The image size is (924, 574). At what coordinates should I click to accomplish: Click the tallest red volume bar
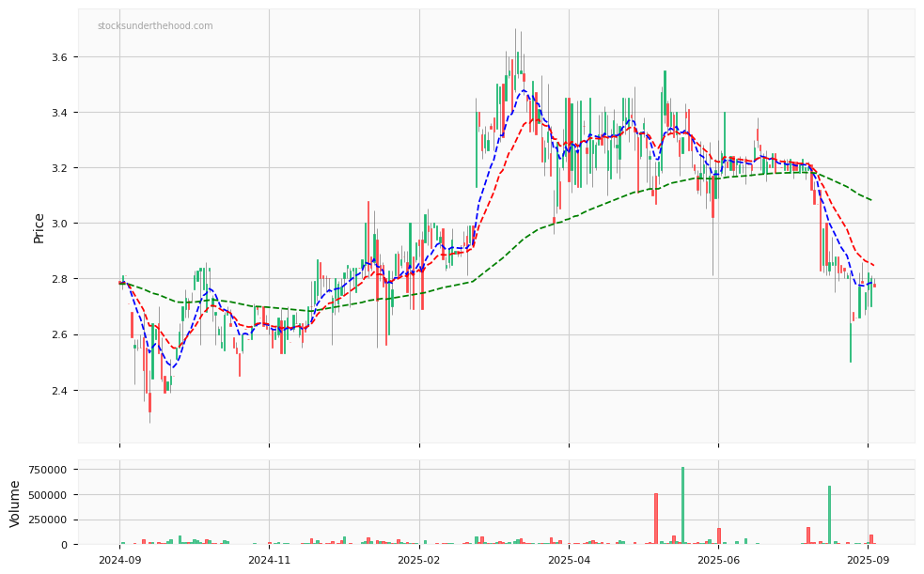656,519
